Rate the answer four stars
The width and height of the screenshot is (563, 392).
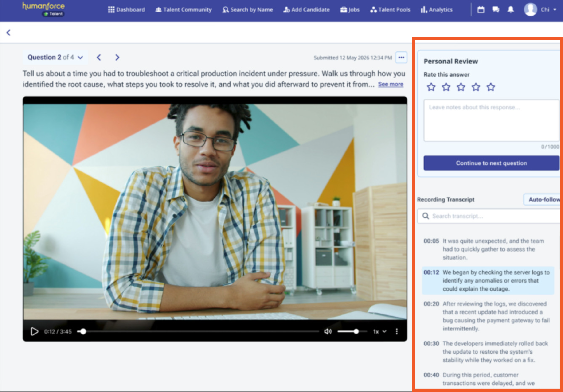pyautogui.click(x=476, y=87)
